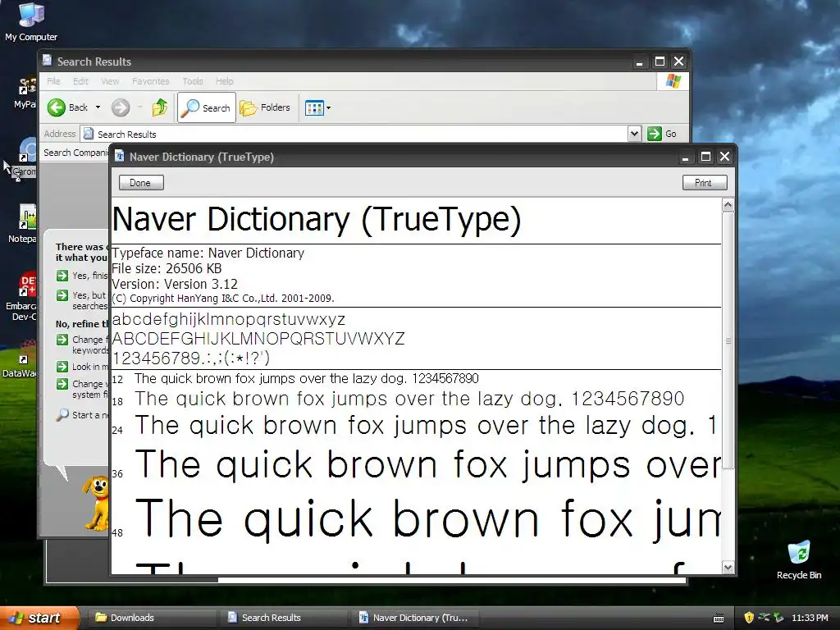
Task: Click 'File size: 26506 KB' text
Action: [167, 268]
